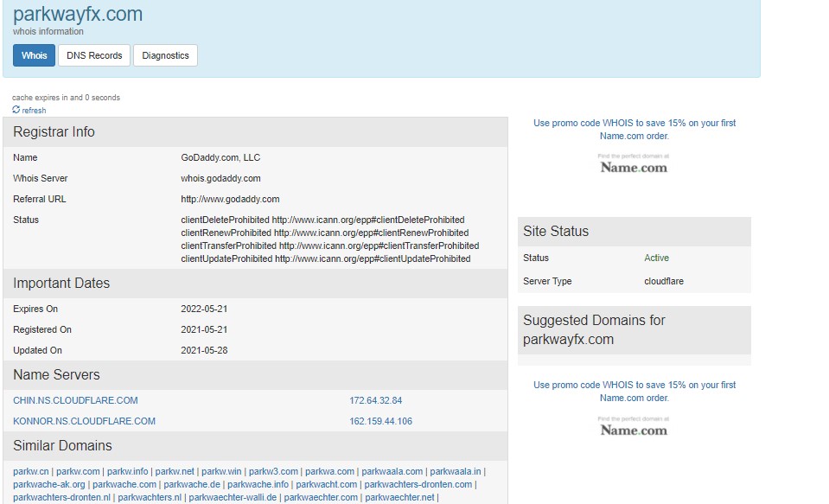Select the expiry date 2022-05-21
The height and width of the screenshot is (504, 829).
coord(204,309)
